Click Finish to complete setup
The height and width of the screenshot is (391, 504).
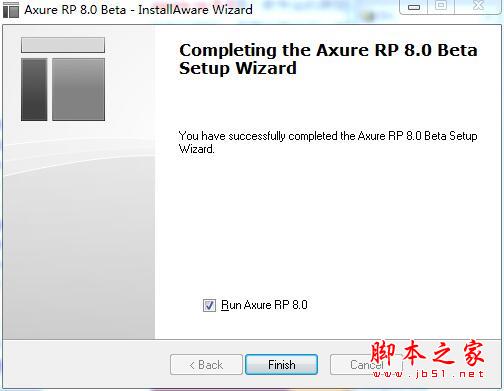281,365
